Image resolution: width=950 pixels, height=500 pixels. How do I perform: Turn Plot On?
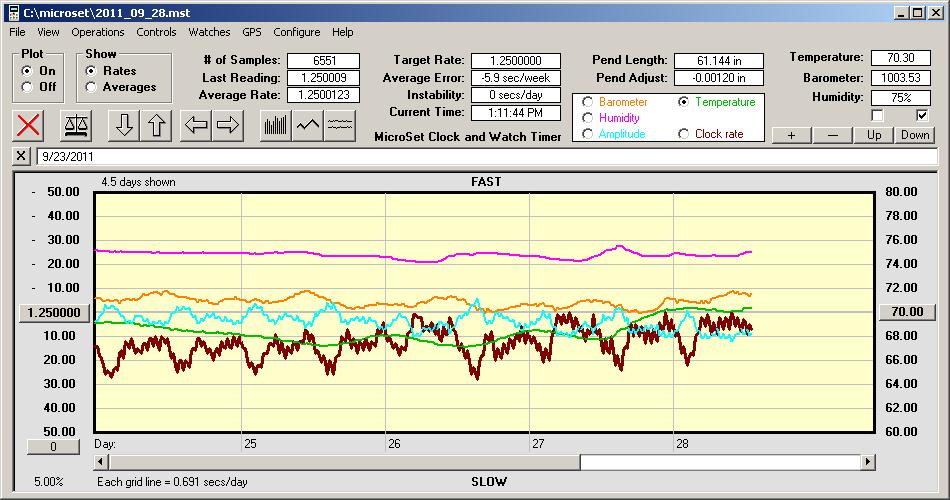tap(27, 71)
